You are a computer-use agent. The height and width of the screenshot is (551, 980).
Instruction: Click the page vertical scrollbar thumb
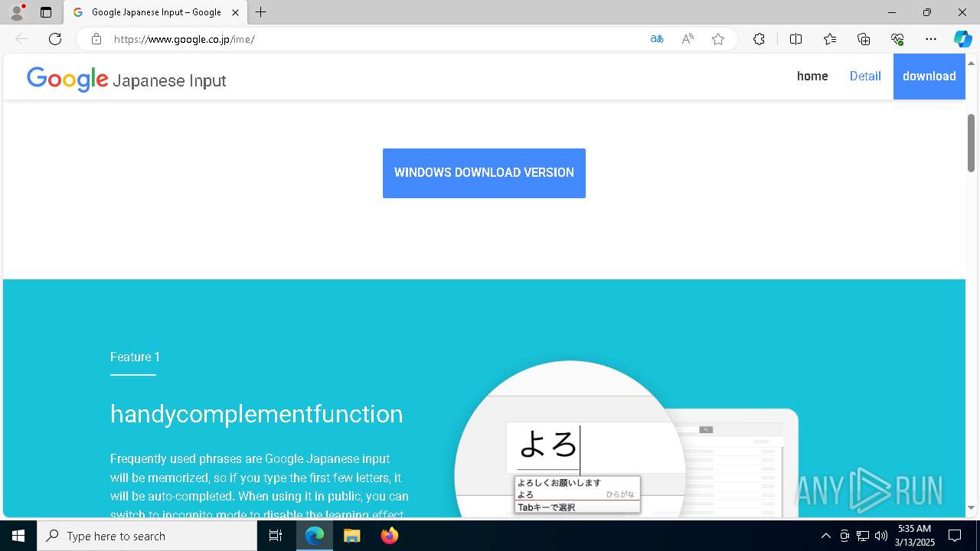tap(971, 142)
